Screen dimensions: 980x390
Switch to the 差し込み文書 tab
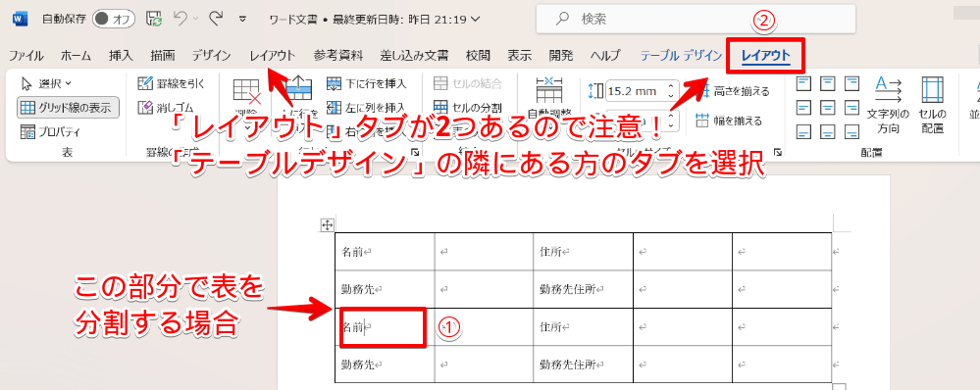[x=414, y=56]
